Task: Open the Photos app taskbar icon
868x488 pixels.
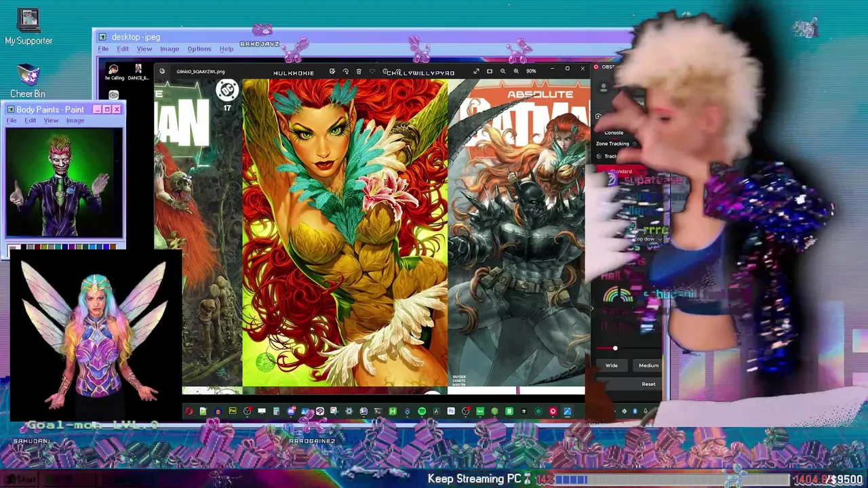Action: pos(568,411)
